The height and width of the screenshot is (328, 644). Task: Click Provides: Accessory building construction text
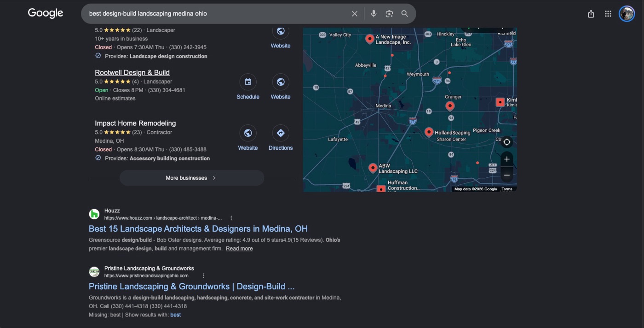[157, 158]
